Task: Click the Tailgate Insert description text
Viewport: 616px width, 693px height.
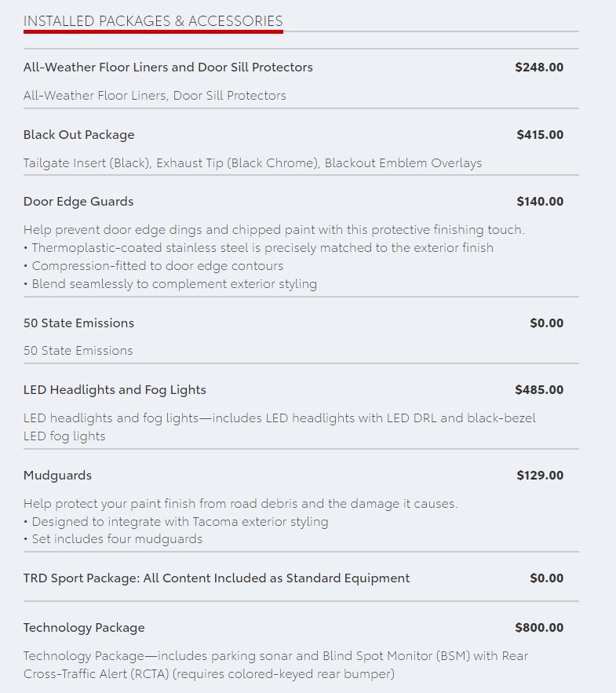Action: pos(253,163)
